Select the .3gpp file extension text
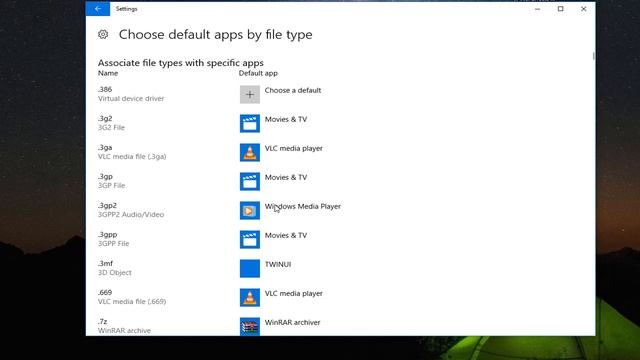The width and height of the screenshot is (640, 360). point(107,234)
